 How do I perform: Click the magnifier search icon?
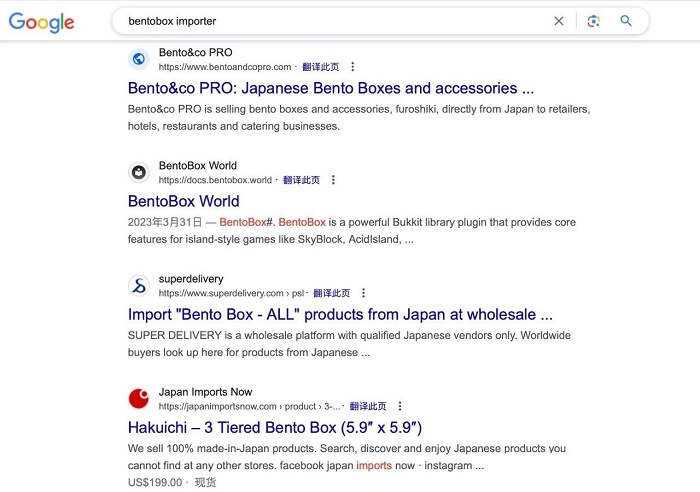point(626,21)
